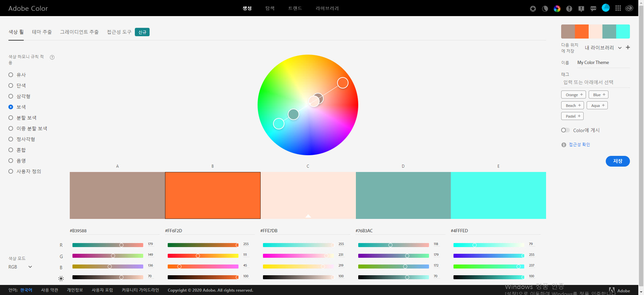Add the Blue tag

pyautogui.click(x=598, y=95)
